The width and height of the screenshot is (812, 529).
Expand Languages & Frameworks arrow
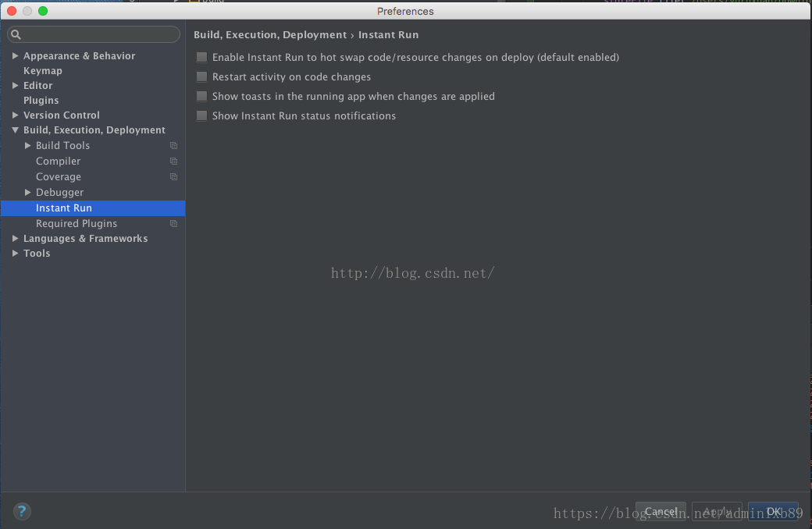point(15,238)
